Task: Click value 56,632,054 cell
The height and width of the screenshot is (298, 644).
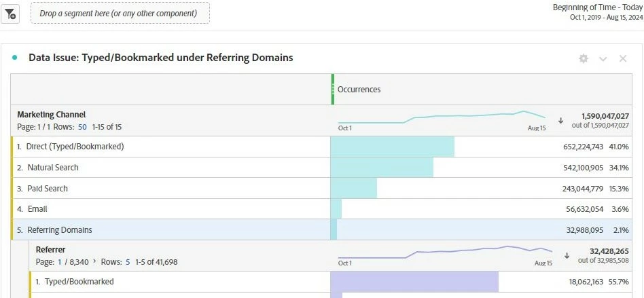Action: click(x=585, y=209)
